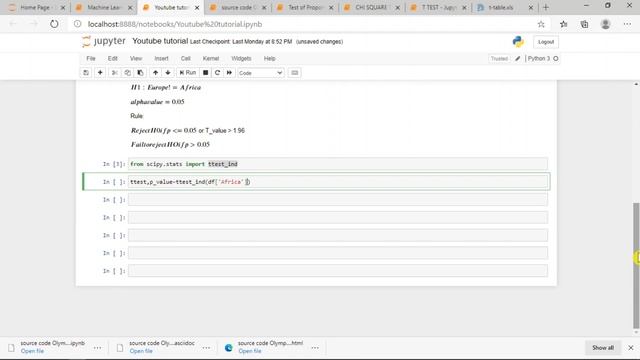Click the browser back arrow
The image size is (640, 360).
[x=13, y=24]
